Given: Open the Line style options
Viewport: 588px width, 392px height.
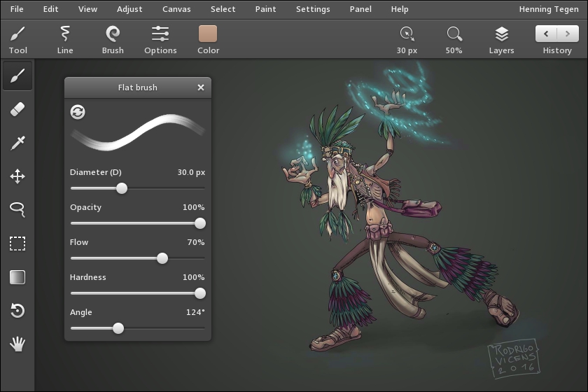Looking at the screenshot, I should coord(65,40).
